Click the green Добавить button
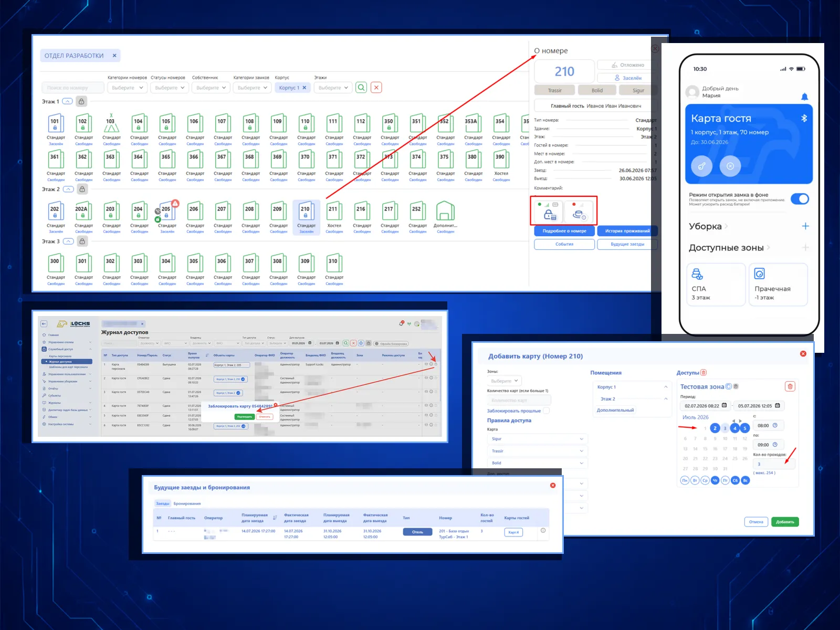 click(x=785, y=522)
